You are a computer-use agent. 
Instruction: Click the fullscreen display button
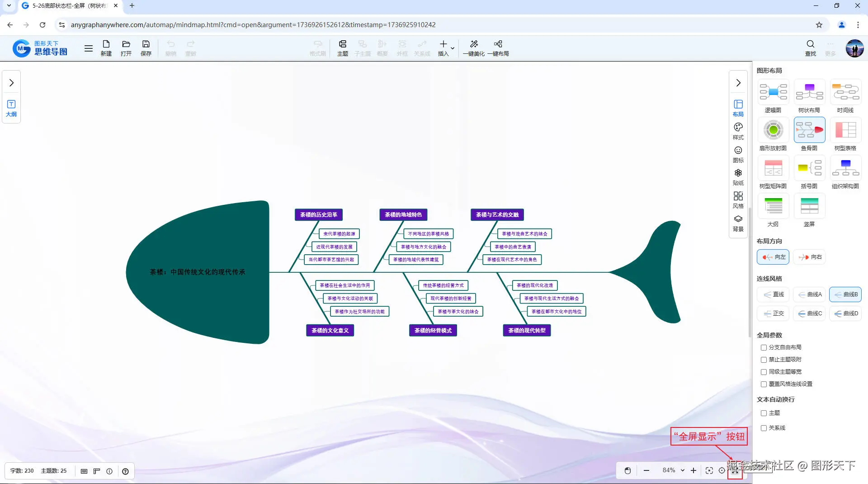735,470
